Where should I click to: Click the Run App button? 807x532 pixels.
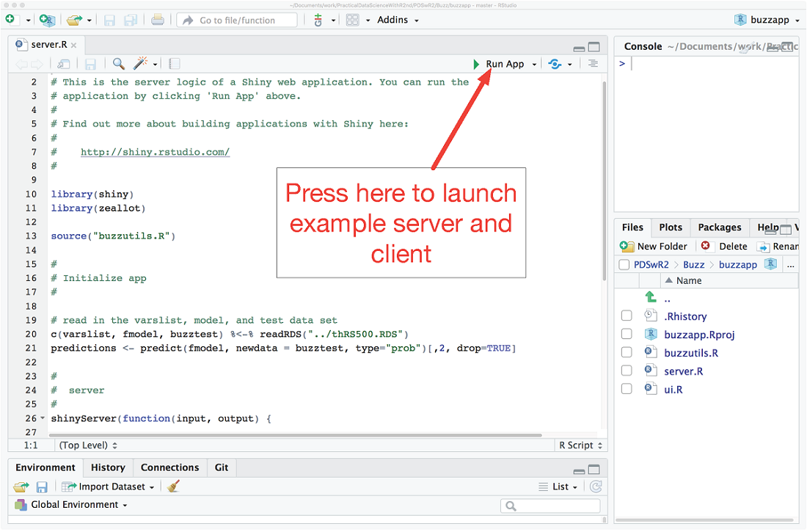point(498,64)
